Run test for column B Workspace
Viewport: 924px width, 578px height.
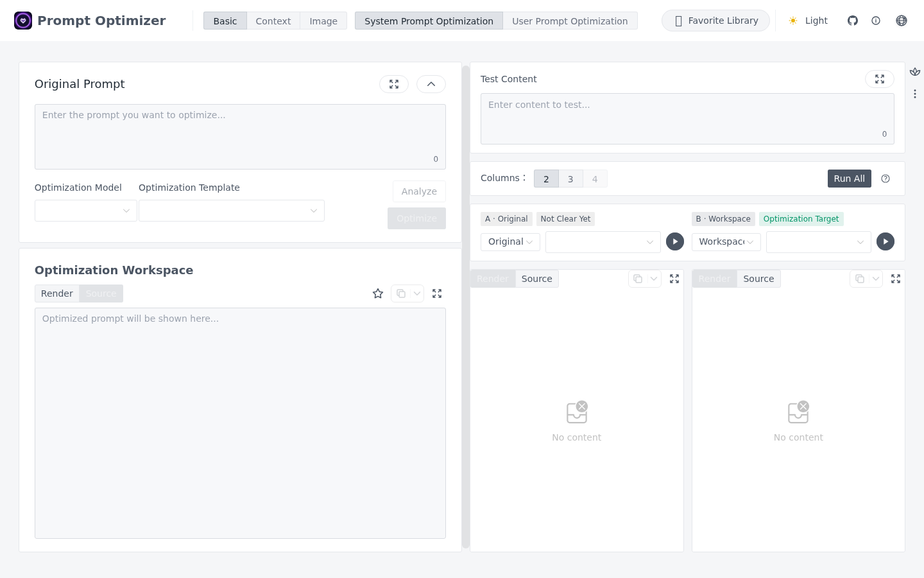[886, 241]
